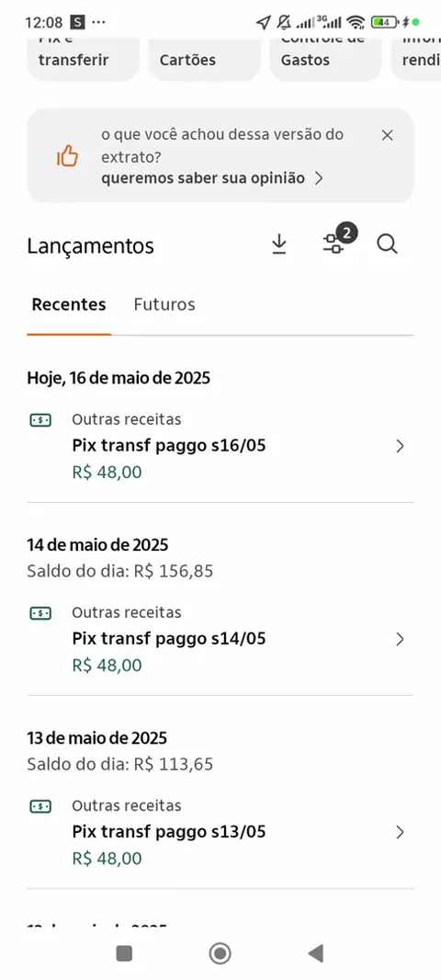Tap the download statement icon

(279, 245)
